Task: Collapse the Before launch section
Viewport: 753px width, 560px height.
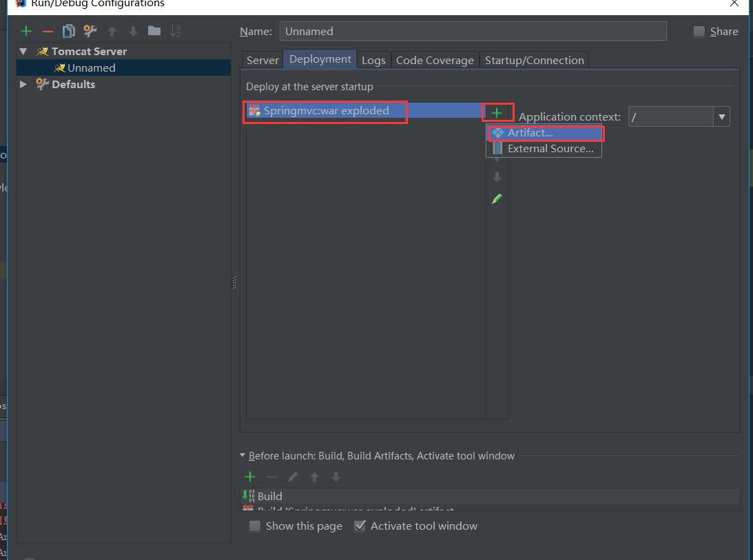Action: (242, 455)
